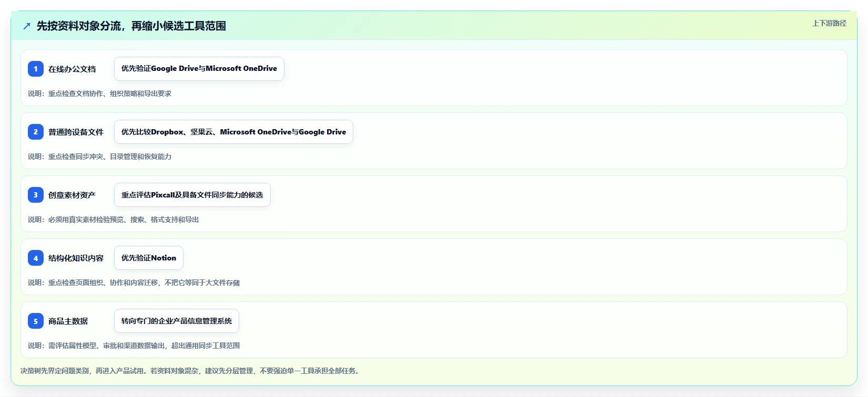
Task: Select the 优先验证Google Drive与Microsoft OneDrive chip
Action: [199, 69]
